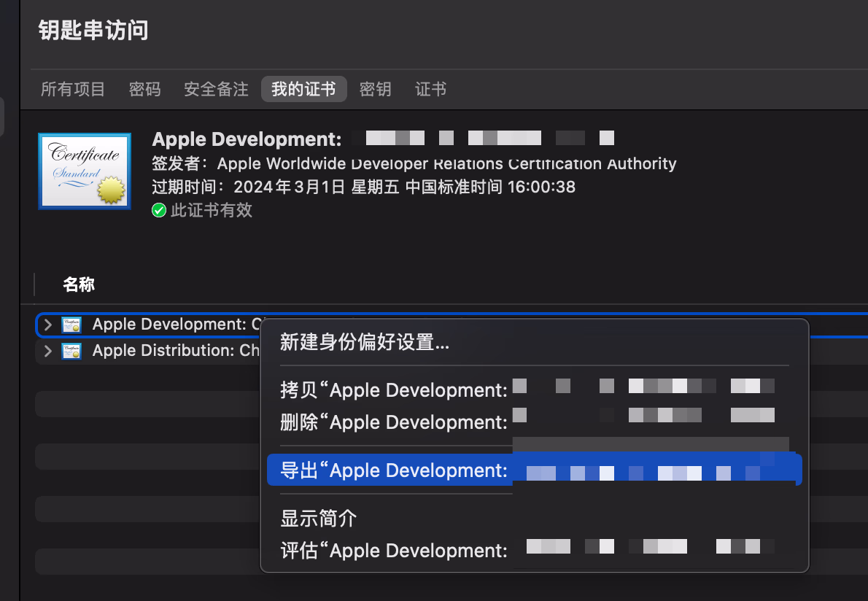Screen dimensions: 868x601
Task: Choose 拷贝 "Apple Development" in the context menu
Action: click(394, 390)
